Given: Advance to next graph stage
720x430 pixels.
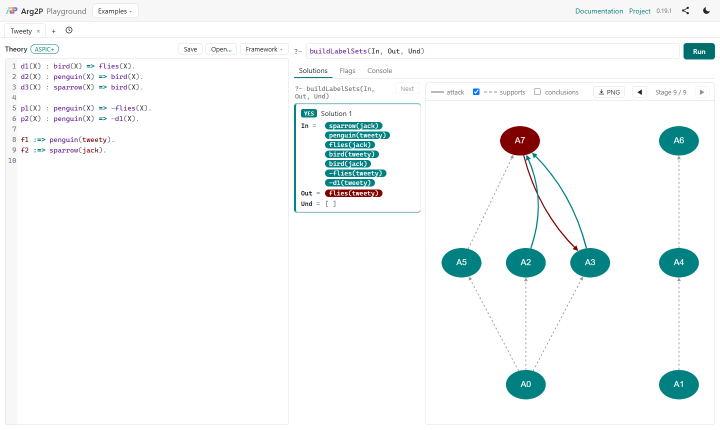Looking at the screenshot, I should click(x=702, y=92).
